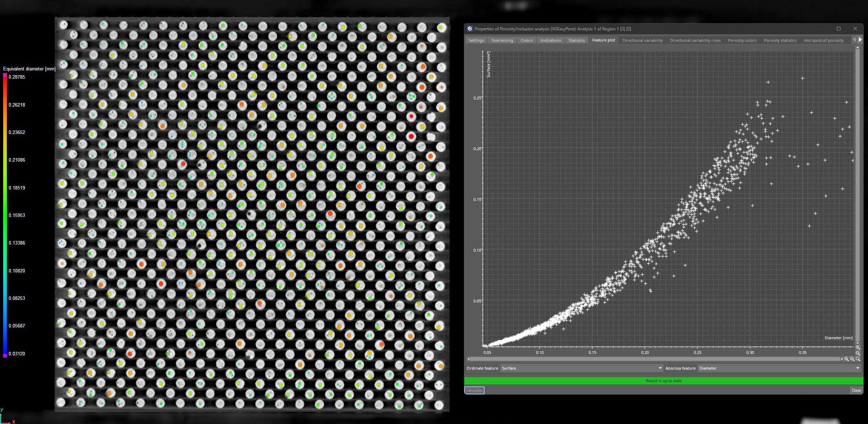Screen dimensions: 868x424
Task: Expand the Abscissa feature dropdown showing Diameter
Action: click(779, 368)
